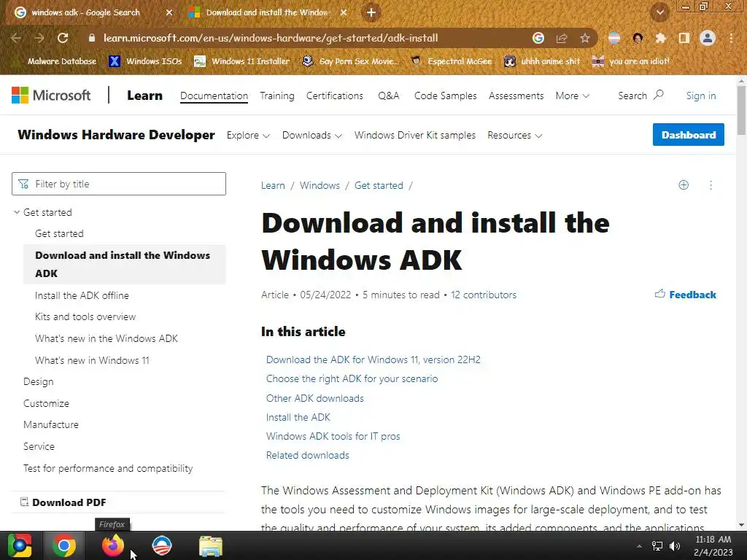Click the tab search chevron button
The width and height of the screenshot is (747, 560).
click(x=660, y=13)
